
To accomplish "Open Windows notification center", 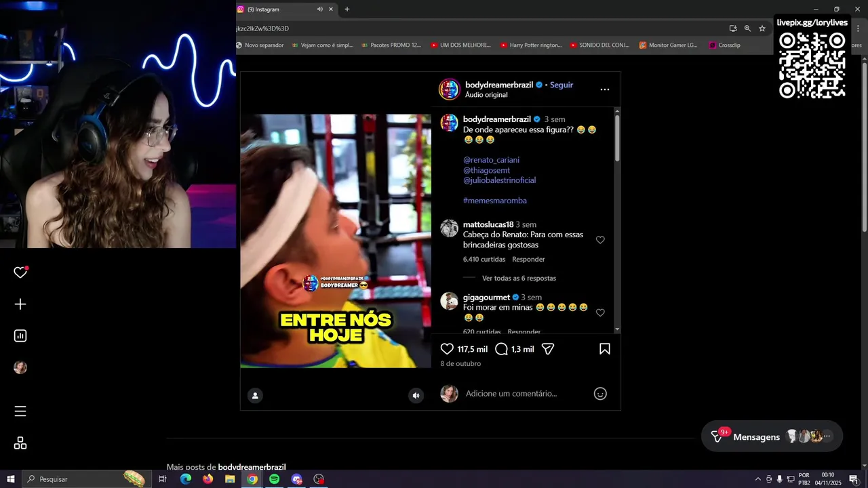I will pos(854,479).
